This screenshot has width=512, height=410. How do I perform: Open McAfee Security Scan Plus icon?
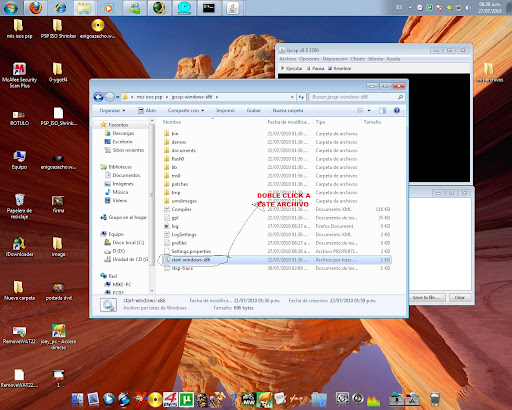[19, 75]
